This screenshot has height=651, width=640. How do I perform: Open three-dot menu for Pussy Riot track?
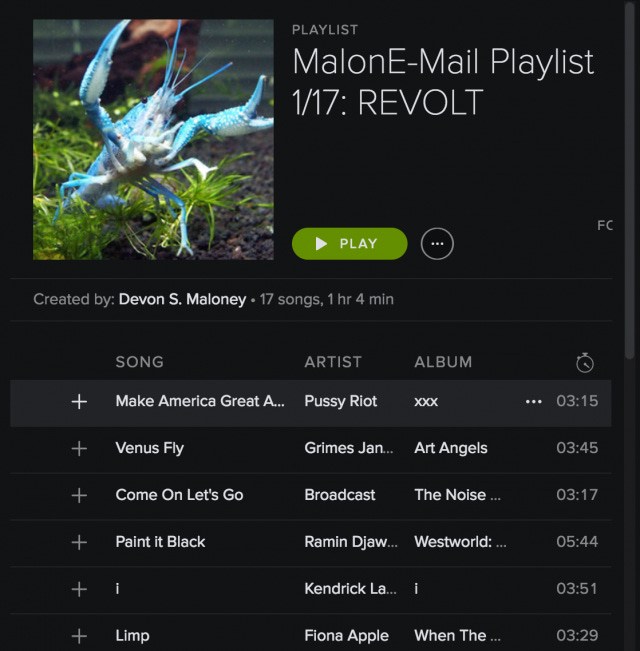pos(533,401)
